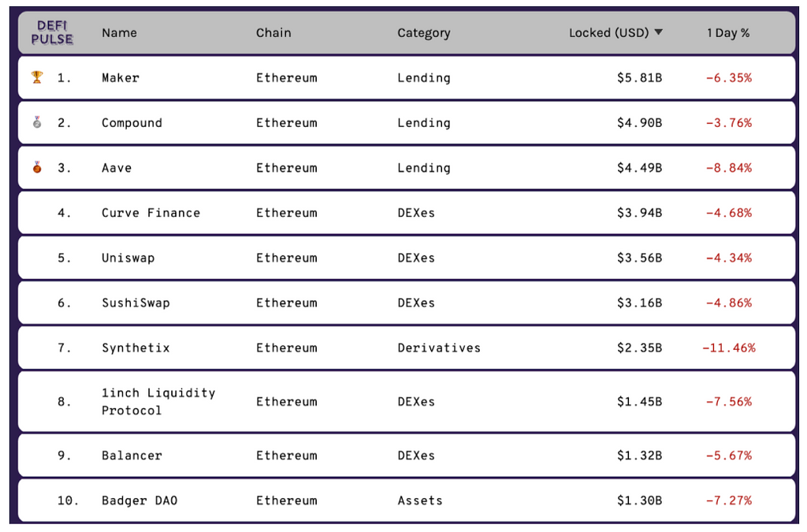Click Aave's $4.49B locked value
Screen dimensions: 807x532
[x=639, y=168]
